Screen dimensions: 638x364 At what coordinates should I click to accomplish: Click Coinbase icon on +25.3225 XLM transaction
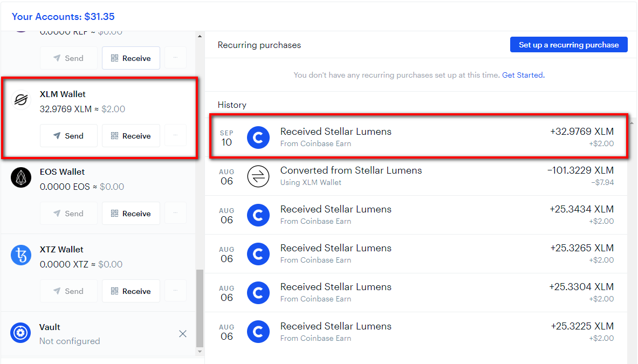(258, 332)
